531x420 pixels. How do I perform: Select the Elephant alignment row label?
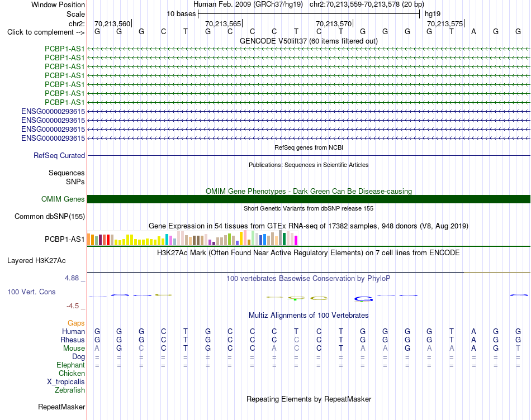71,365
